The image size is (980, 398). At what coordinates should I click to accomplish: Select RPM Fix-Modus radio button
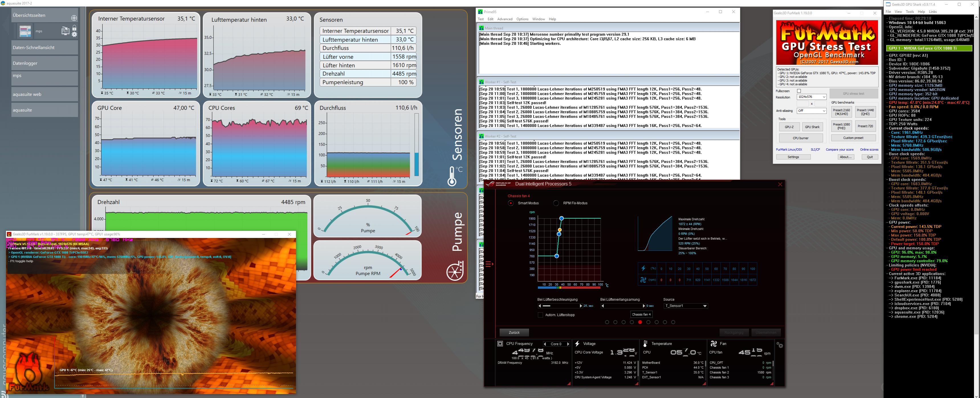click(x=556, y=203)
